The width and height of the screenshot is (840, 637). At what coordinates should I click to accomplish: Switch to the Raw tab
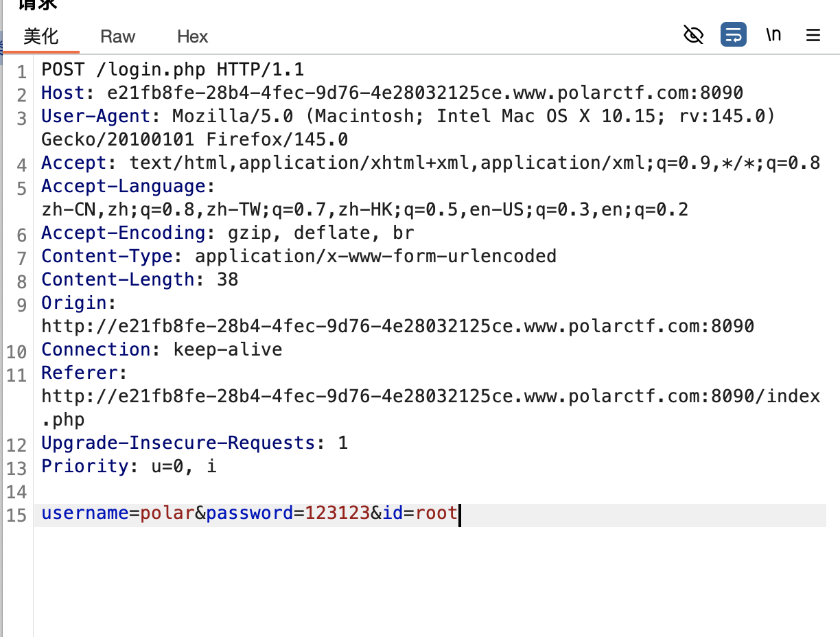coord(117,36)
